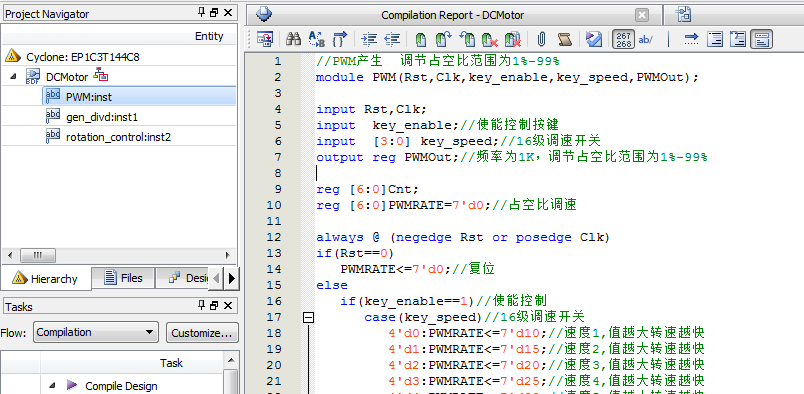Click line number 12 in the gutter
This screenshot has width=804, height=394.
coord(274,237)
